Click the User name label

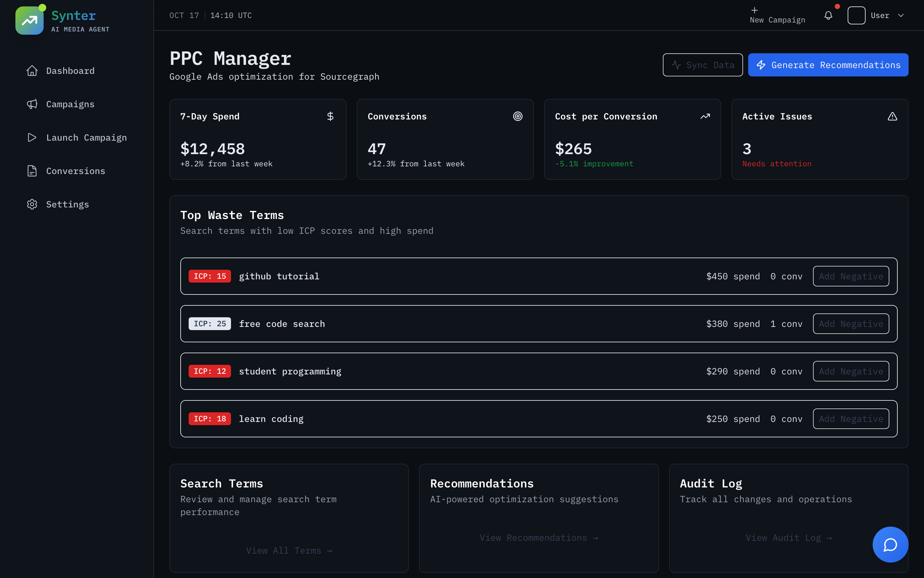tap(880, 15)
